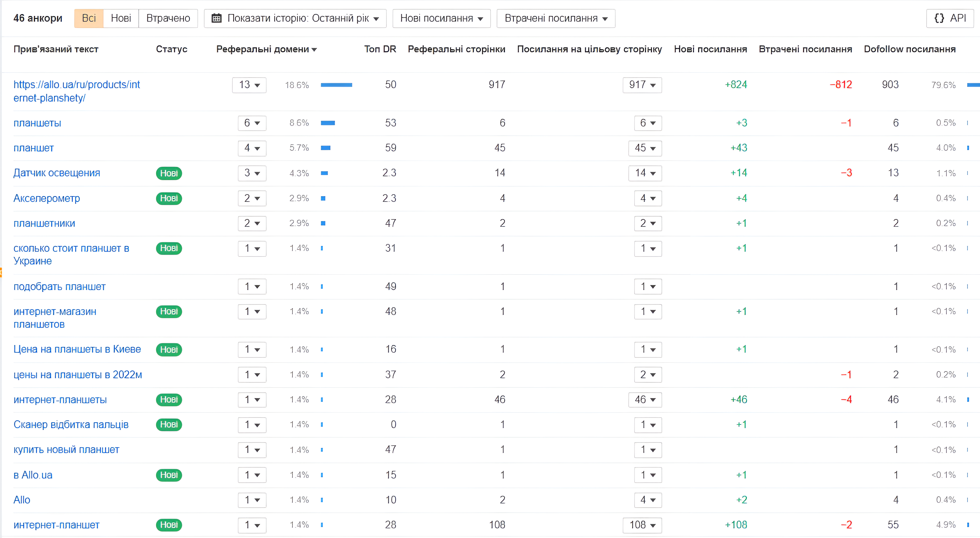980x538 pixels.
Task: Open the Нові посилання dropdown filter
Action: tap(441, 18)
